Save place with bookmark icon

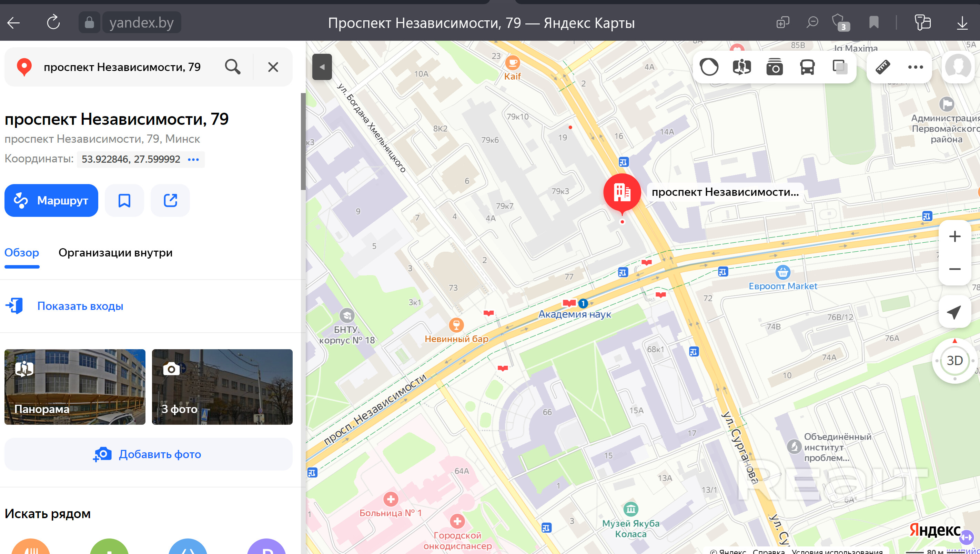pyautogui.click(x=124, y=201)
